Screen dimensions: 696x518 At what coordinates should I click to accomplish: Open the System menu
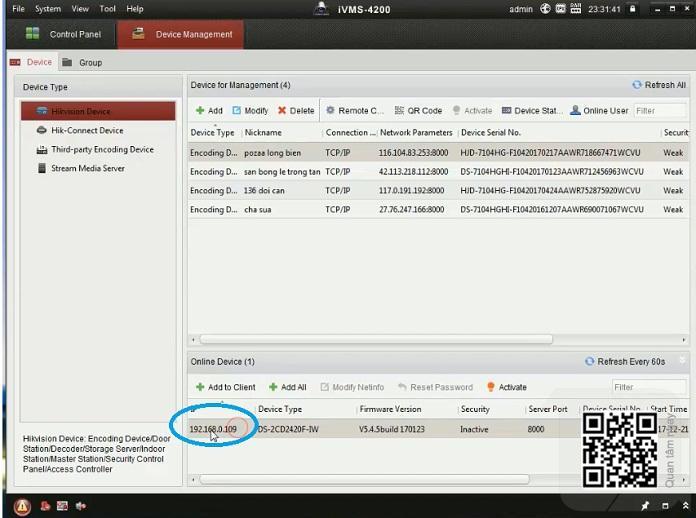coord(47,9)
